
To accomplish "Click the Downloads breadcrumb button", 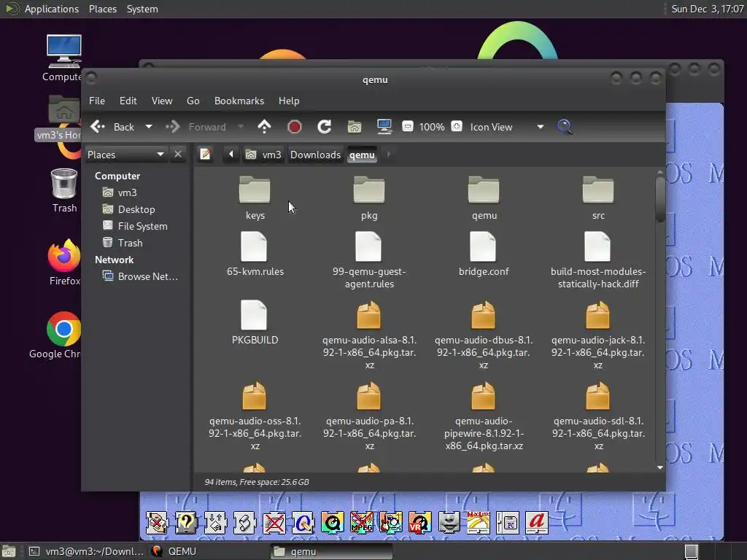I will pyautogui.click(x=315, y=155).
